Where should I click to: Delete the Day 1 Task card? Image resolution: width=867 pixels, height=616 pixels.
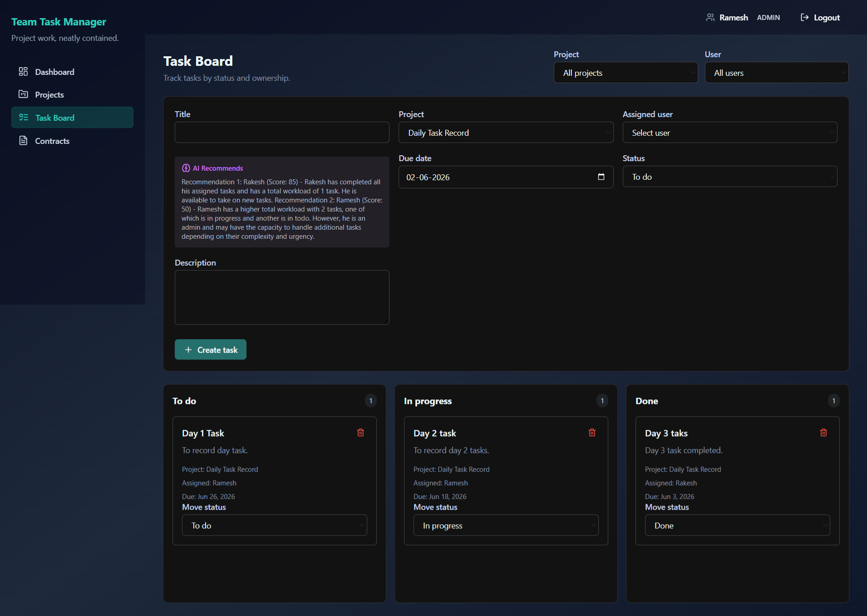pyautogui.click(x=360, y=433)
